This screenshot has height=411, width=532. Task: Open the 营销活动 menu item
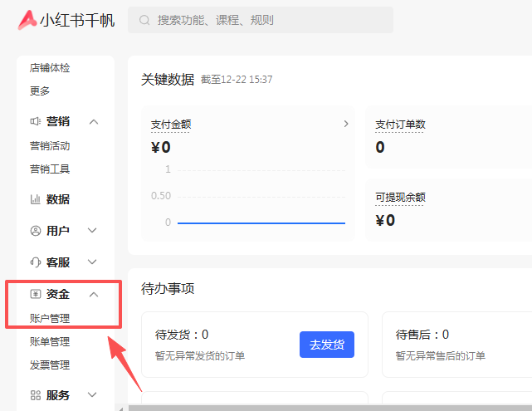coord(50,146)
